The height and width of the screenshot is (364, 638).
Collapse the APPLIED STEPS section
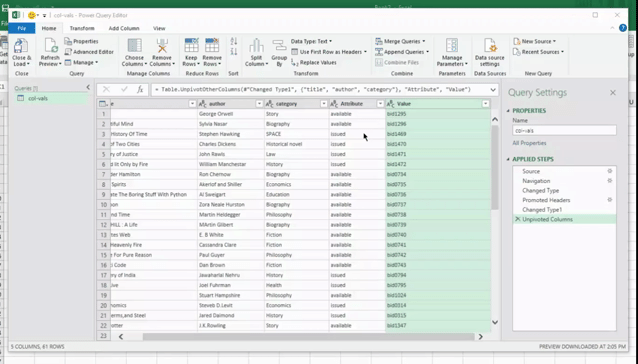click(508, 159)
